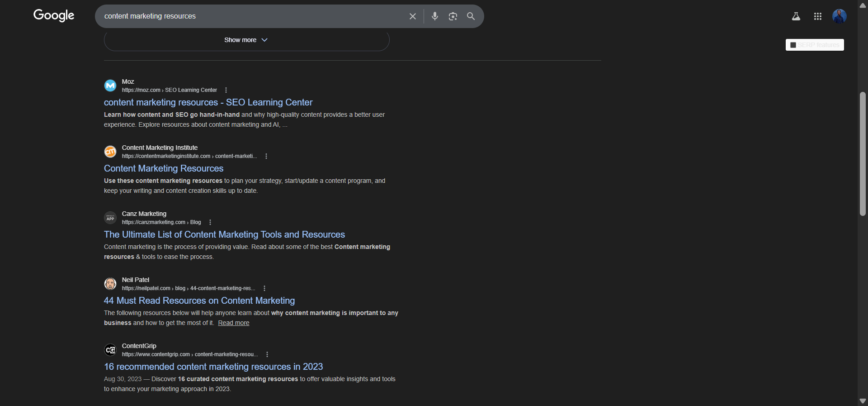Click the vertical scrollbar thumb

[x=863, y=154]
